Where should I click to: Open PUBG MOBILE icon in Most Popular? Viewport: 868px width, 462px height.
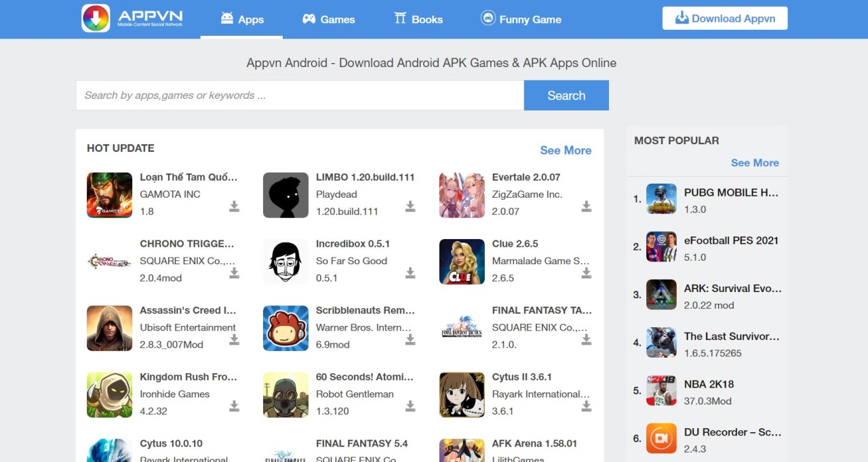coord(661,198)
